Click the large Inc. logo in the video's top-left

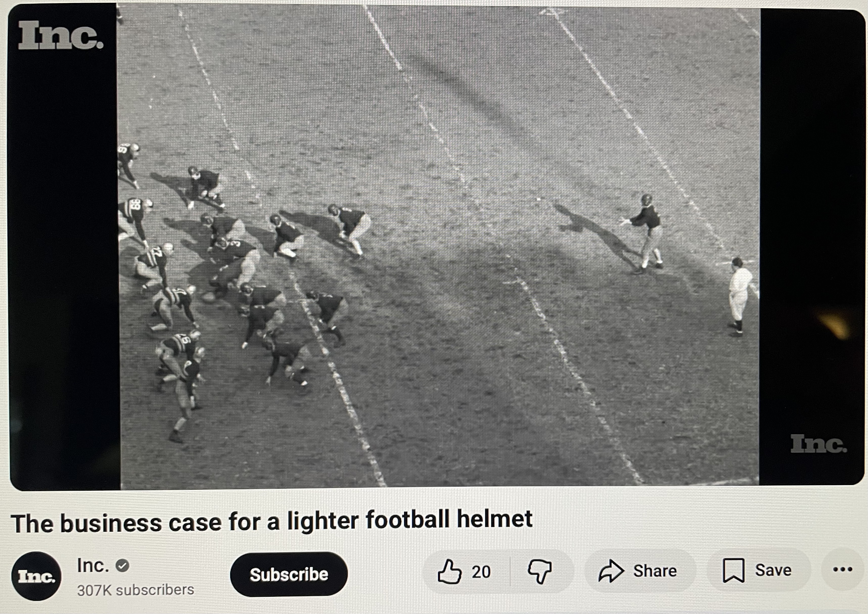(x=60, y=35)
